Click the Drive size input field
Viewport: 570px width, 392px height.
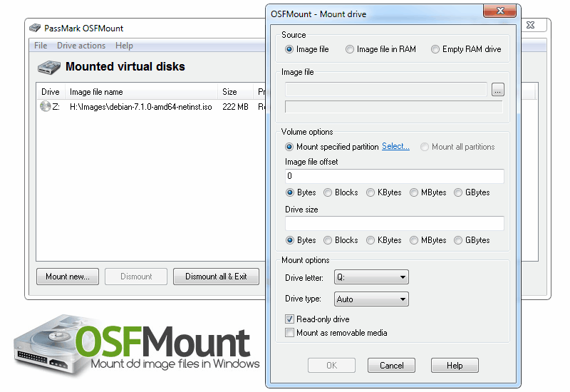point(395,223)
